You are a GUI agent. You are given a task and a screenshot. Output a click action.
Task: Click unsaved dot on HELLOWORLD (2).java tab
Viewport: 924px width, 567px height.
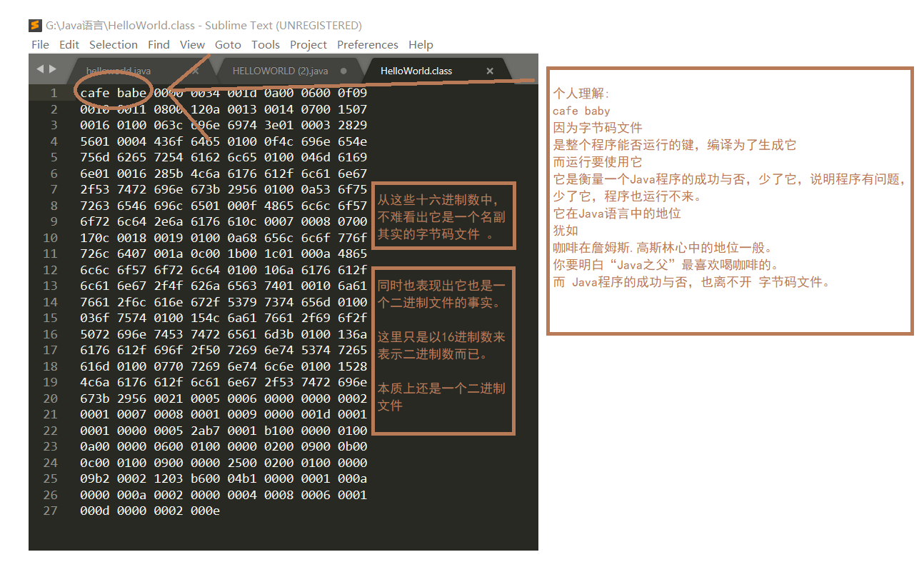click(343, 71)
